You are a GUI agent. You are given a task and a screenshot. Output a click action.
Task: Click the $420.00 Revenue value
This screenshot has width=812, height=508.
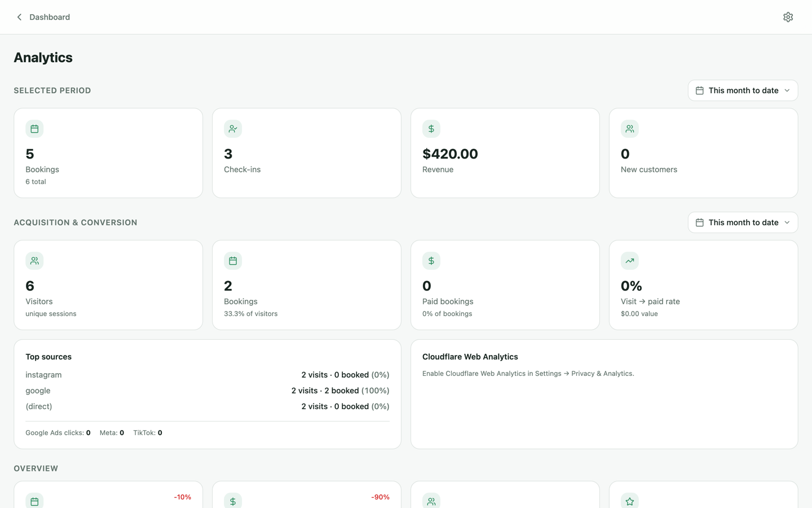[x=450, y=154]
